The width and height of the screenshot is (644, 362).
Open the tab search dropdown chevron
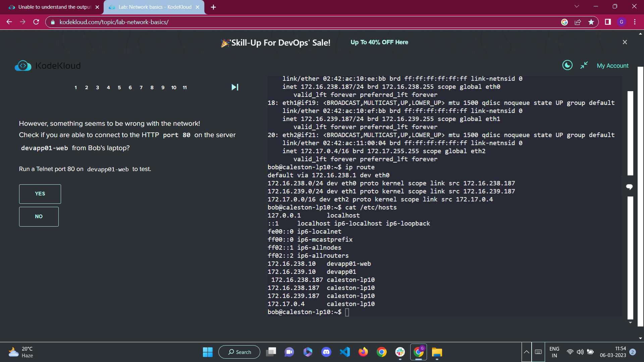pyautogui.click(x=577, y=6)
